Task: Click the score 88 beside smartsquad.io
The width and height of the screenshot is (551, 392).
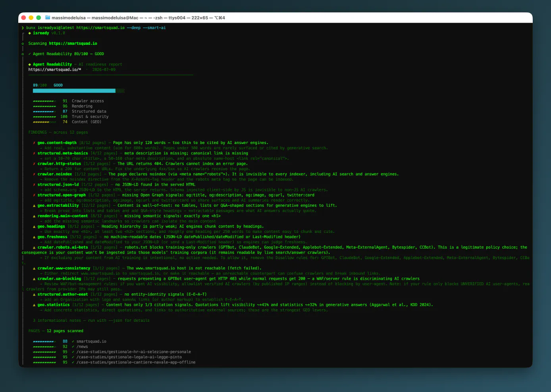Action: point(65,342)
